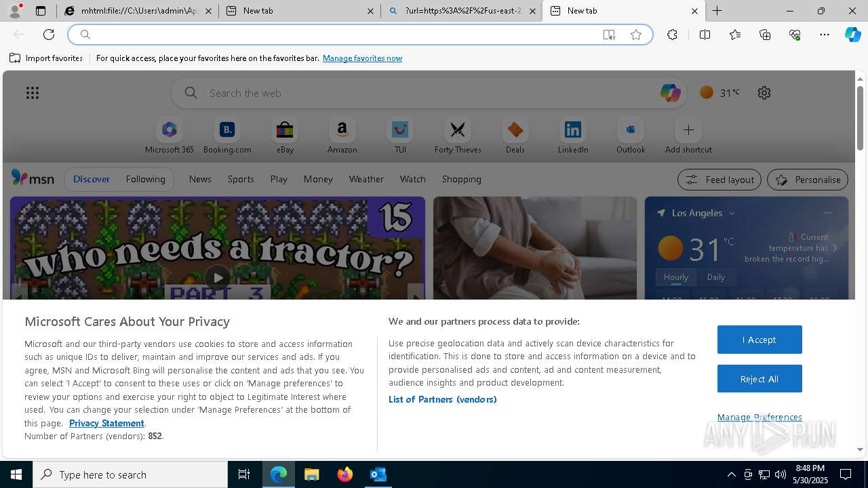Open the Extensions icon
Image resolution: width=868 pixels, height=488 pixels.
point(672,35)
